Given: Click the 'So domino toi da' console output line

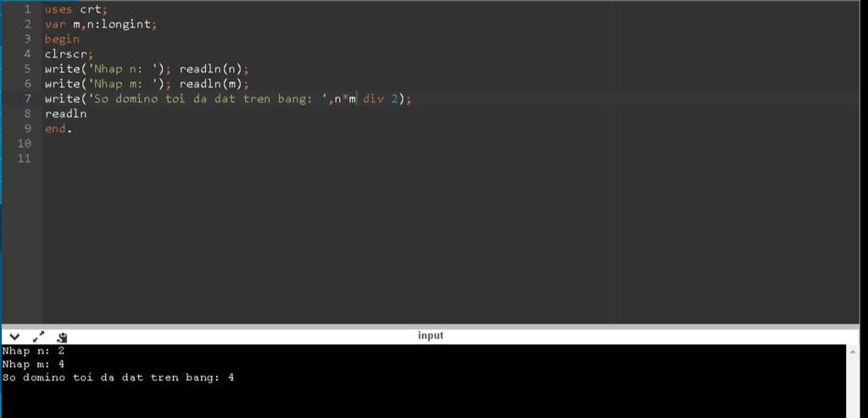Looking at the screenshot, I should 118,377.
